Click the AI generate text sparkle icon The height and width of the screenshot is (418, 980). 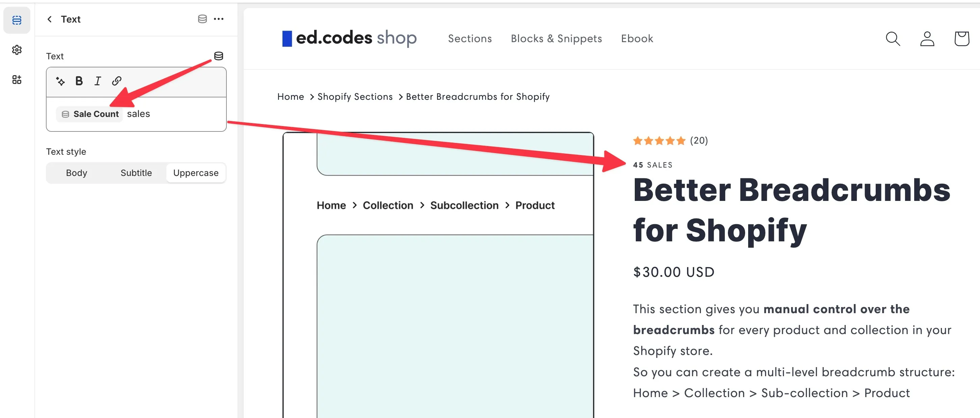tap(60, 81)
